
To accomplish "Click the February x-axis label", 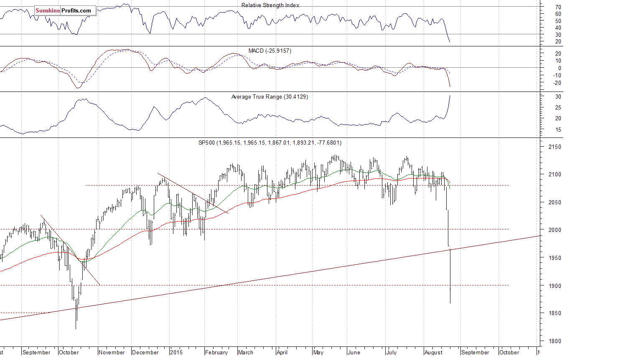I will point(216,352).
